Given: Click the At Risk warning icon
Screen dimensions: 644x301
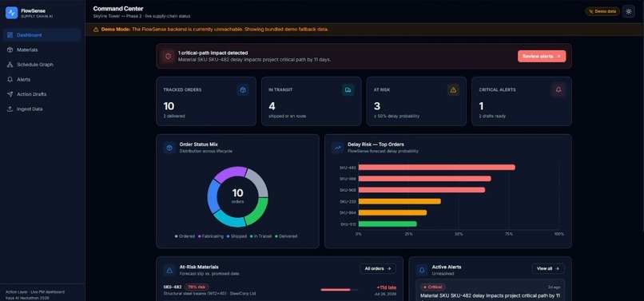Looking at the screenshot, I should point(453,90).
